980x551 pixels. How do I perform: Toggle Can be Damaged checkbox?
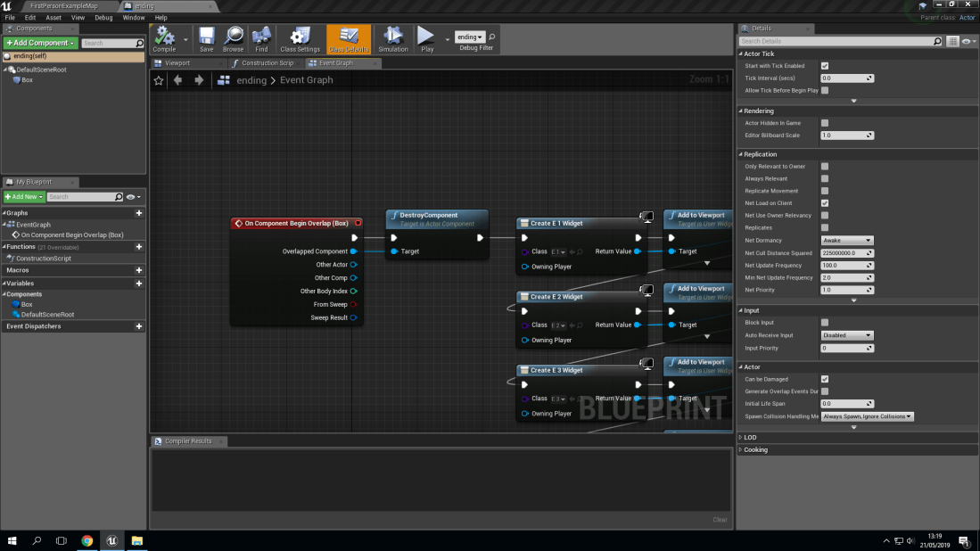[x=825, y=379]
